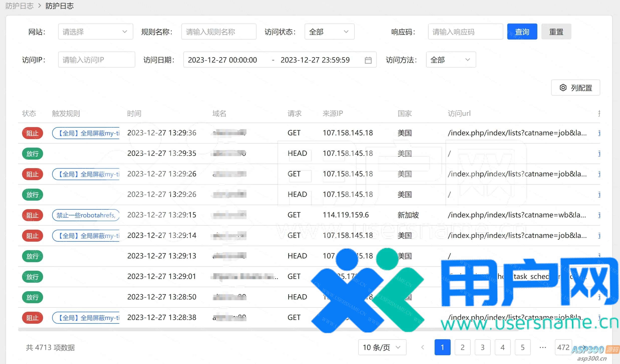Viewport: 620px width, 364px height.
Task: Go to page 2
Action: click(462, 347)
